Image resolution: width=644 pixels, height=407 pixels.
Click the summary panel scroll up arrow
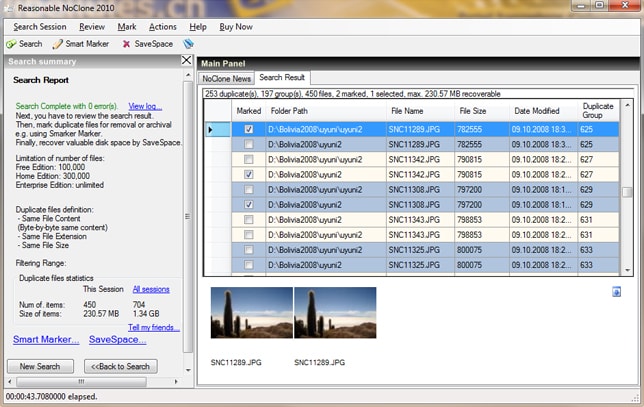188,75
